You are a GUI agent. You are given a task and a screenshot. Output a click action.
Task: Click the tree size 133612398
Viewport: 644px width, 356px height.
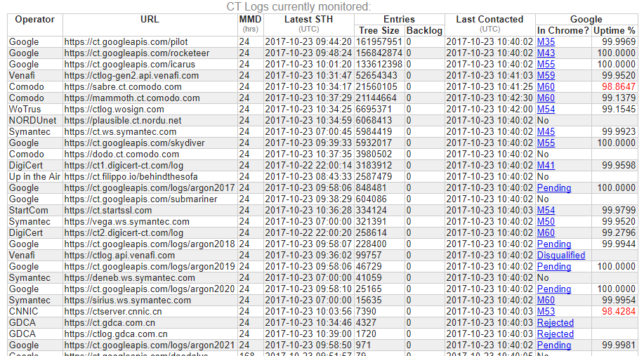click(x=379, y=65)
